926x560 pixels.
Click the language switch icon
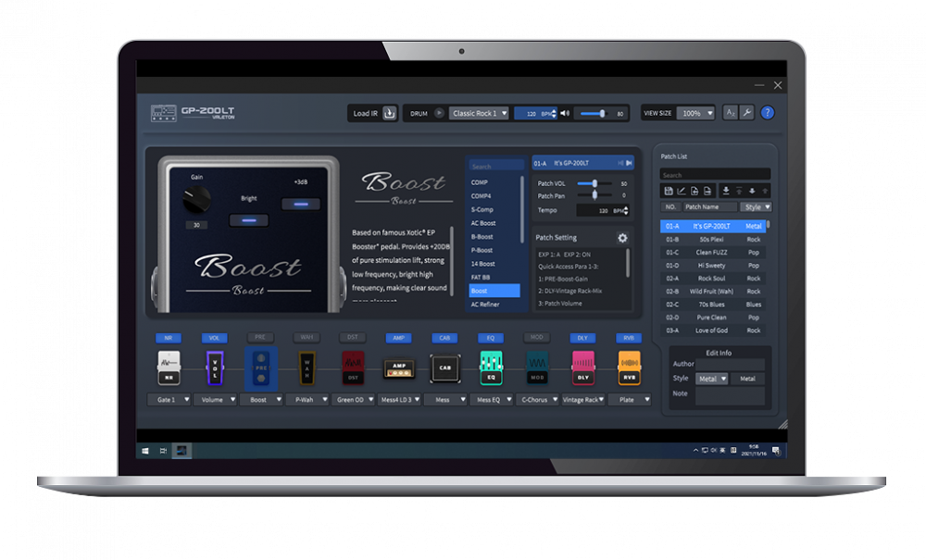click(731, 113)
